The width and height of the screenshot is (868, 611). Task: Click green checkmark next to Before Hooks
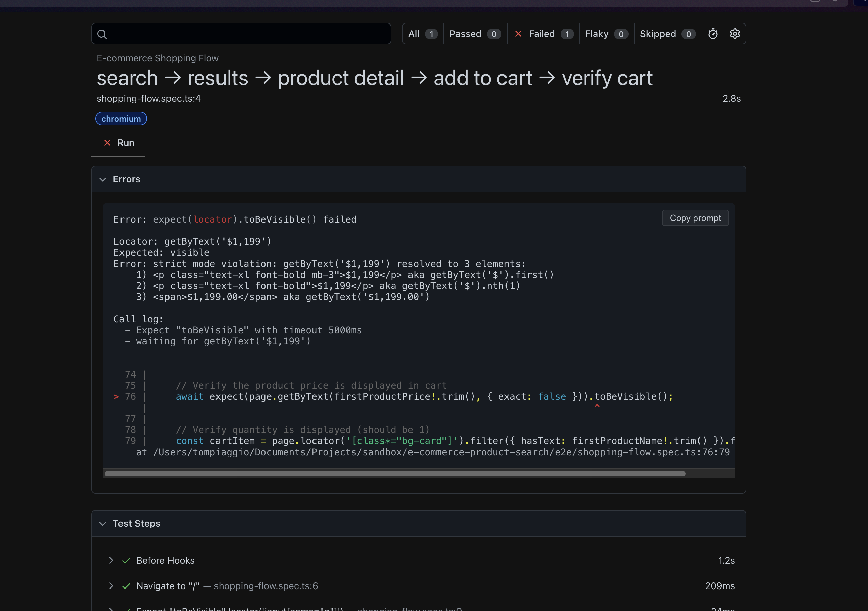pos(126,560)
